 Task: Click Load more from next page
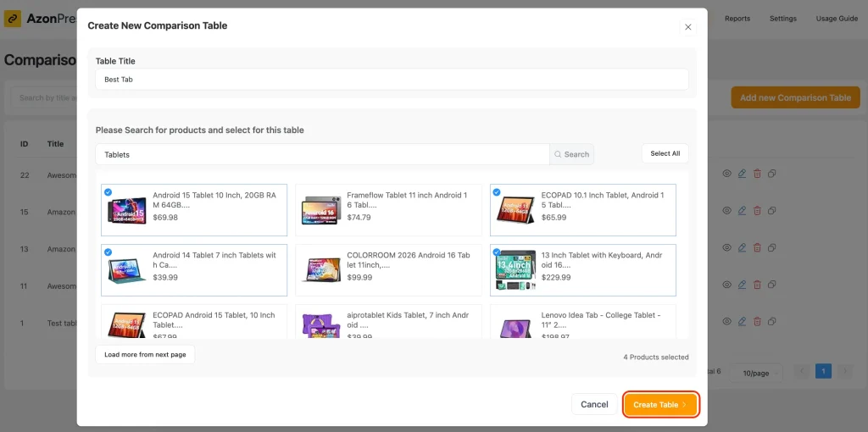click(x=145, y=355)
